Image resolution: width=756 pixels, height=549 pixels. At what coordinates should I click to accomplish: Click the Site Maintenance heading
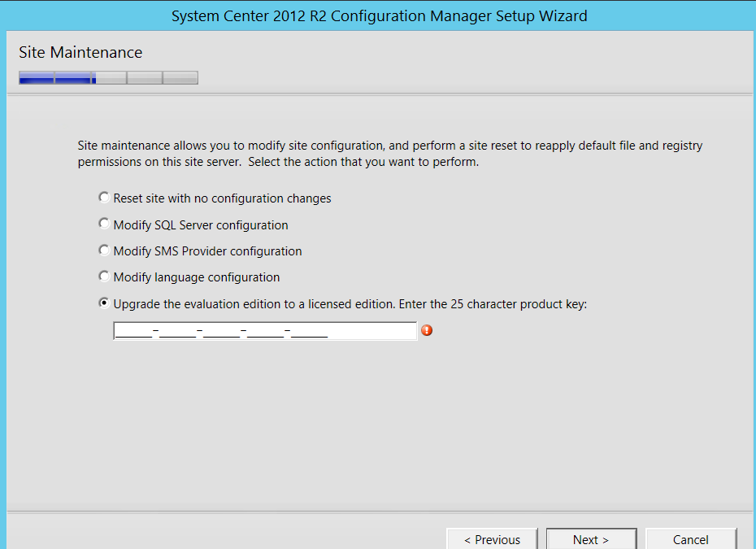coord(80,52)
